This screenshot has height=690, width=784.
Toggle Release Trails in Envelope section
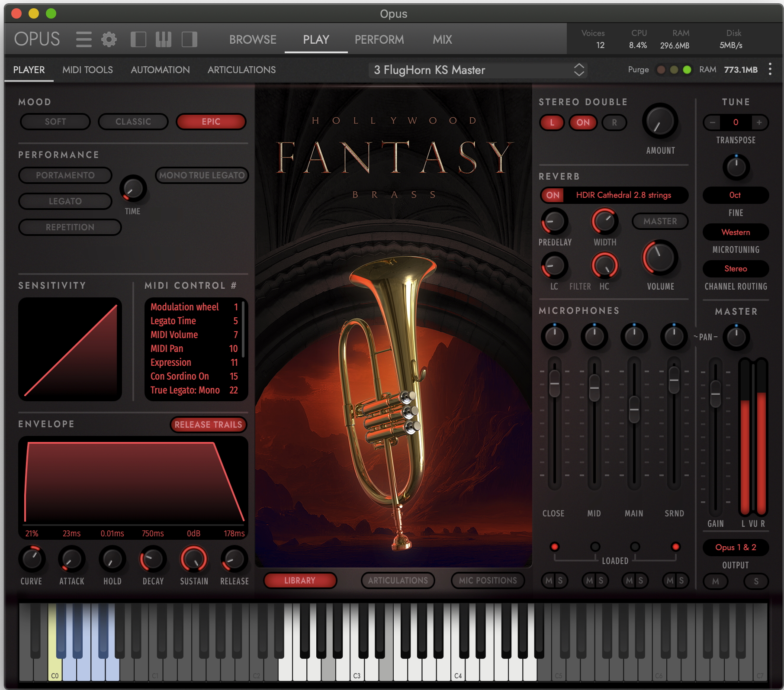pos(208,425)
